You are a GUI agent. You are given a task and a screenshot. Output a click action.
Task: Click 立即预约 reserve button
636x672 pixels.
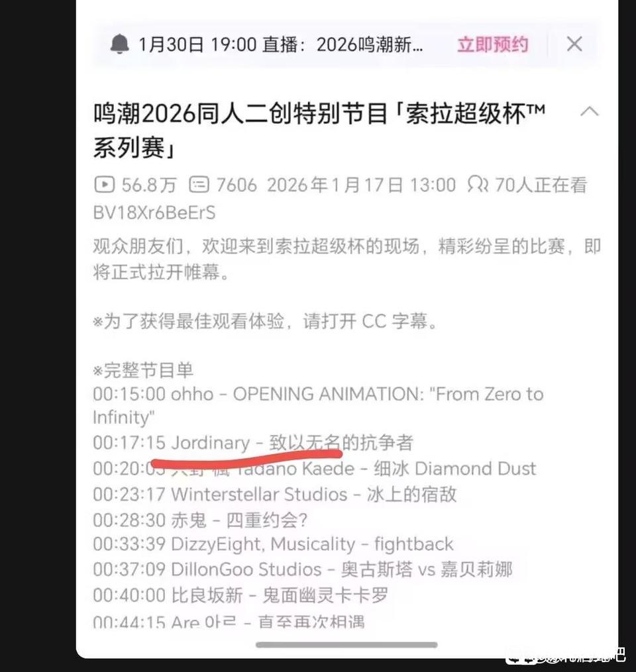point(492,44)
